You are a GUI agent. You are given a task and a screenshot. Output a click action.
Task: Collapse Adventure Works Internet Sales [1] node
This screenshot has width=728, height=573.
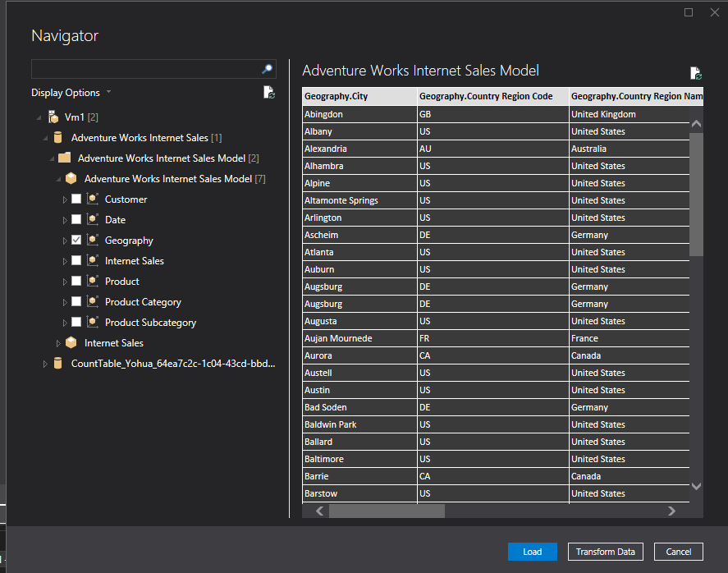coord(45,138)
